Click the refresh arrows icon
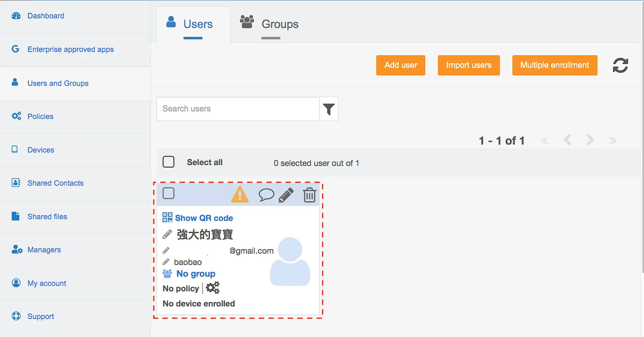Image resolution: width=644 pixels, height=337 pixels. [x=620, y=65]
